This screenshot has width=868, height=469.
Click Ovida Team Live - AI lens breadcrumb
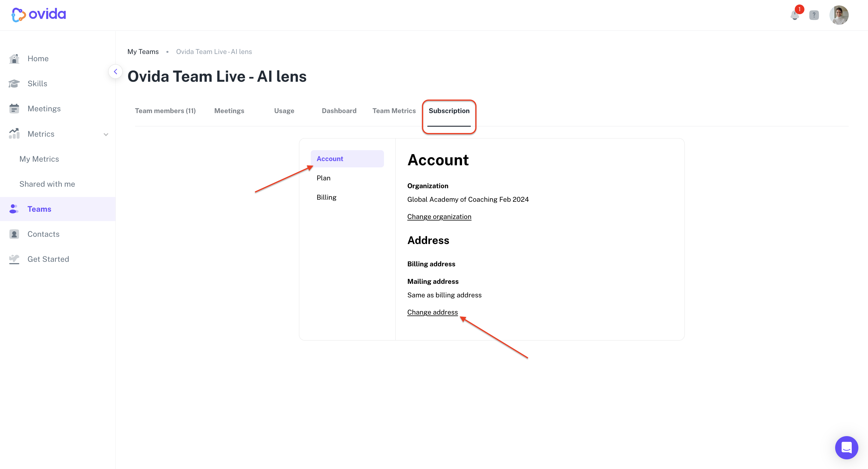(x=214, y=52)
